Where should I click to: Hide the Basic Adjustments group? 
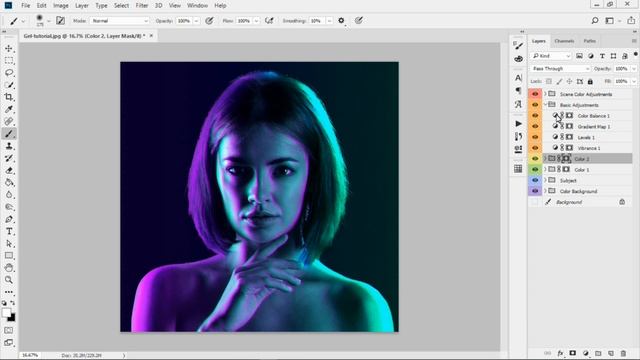(x=535, y=105)
